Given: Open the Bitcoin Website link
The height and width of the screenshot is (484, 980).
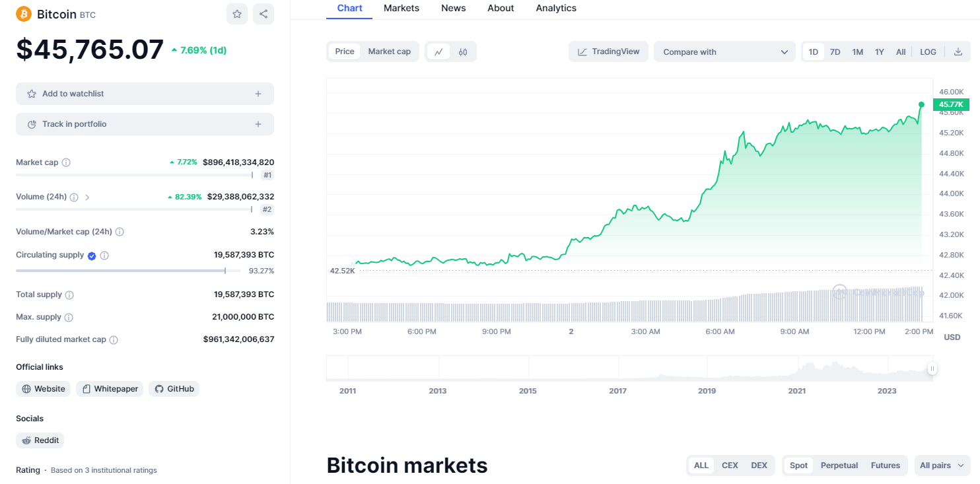Looking at the screenshot, I should point(44,389).
